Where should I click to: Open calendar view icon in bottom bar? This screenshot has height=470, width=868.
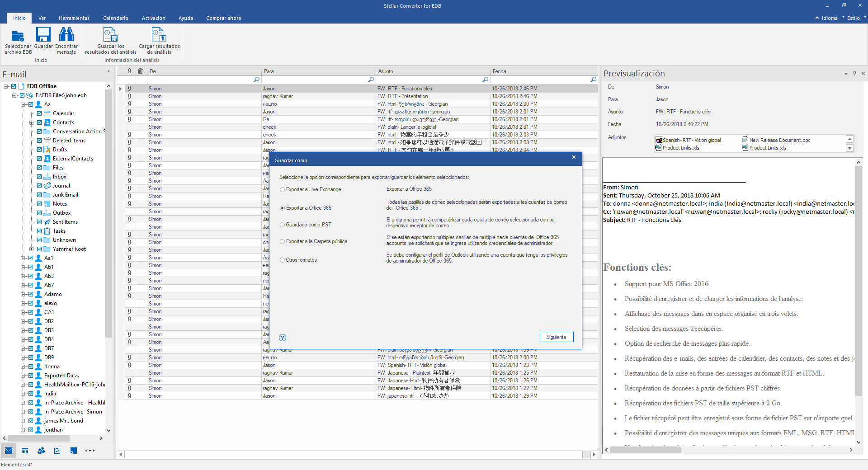(x=25, y=451)
